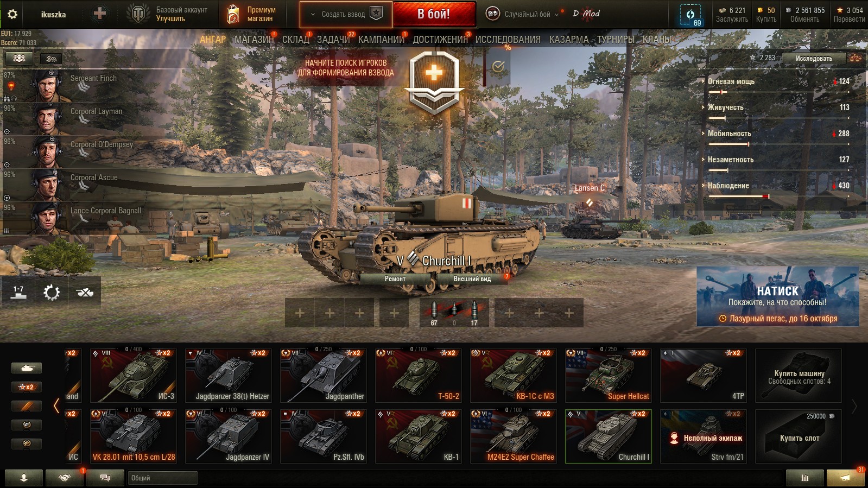Open session statistics bar-chart icon
The width and height of the screenshot is (868, 488).
[x=804, y=478]
